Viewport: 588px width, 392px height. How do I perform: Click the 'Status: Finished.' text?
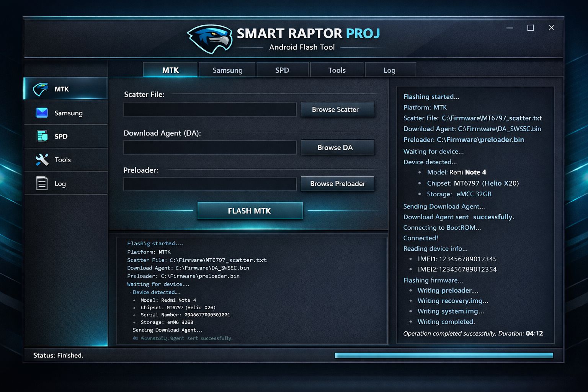[x=58, y=355]
